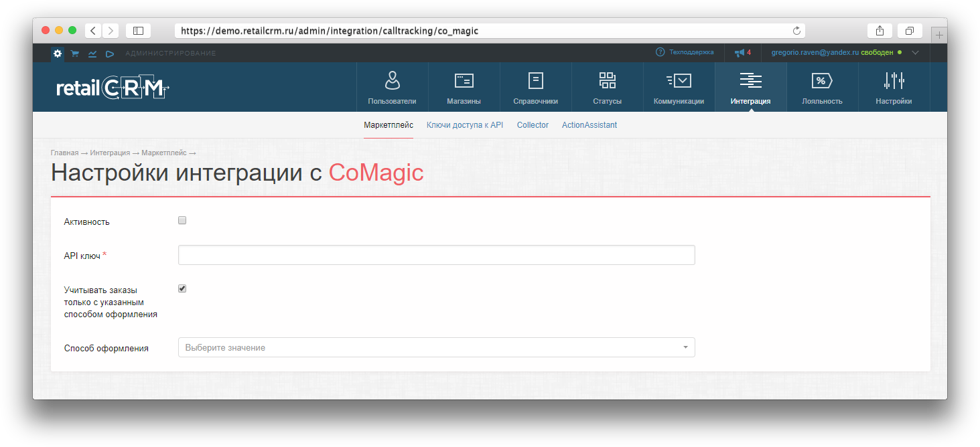
Task: Open the Коммуникации section
Action: (679, 87)
